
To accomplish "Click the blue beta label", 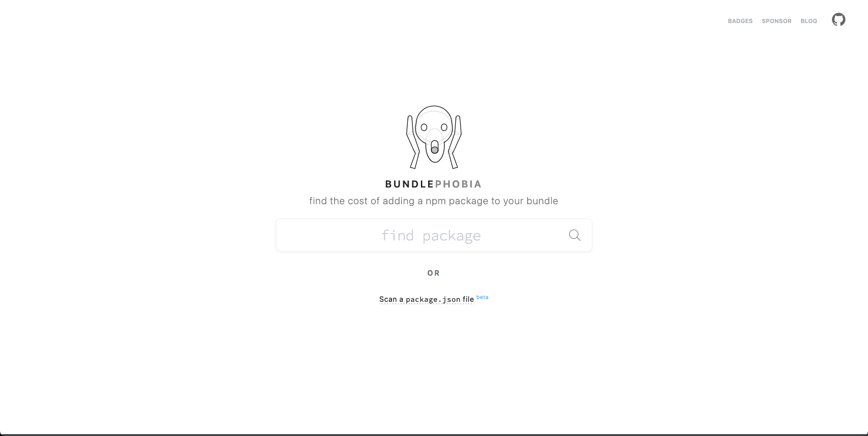I will [482, 297].
